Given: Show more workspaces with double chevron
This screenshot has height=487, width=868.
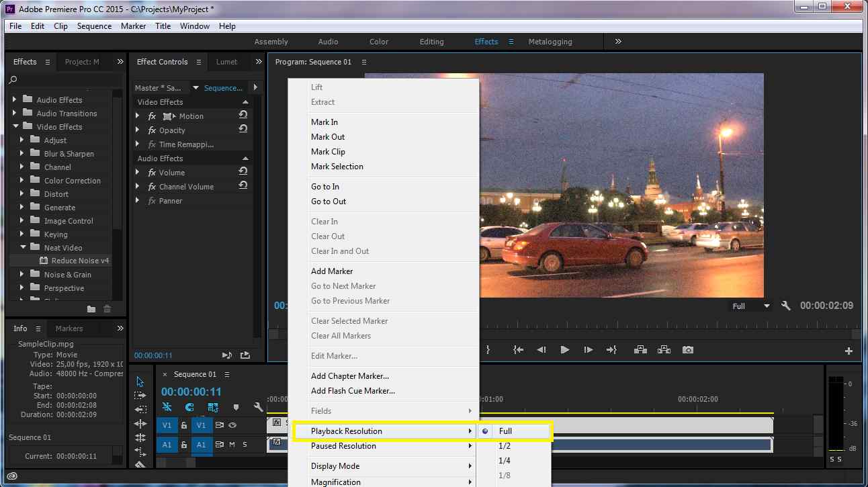Looking at the screenshot, I should (618, 42).
